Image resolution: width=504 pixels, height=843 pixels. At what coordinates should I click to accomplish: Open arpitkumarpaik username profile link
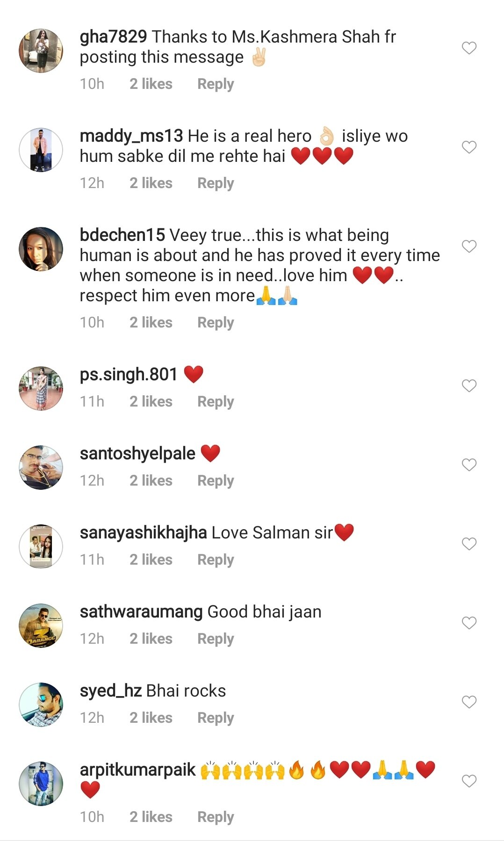(137, 770)
